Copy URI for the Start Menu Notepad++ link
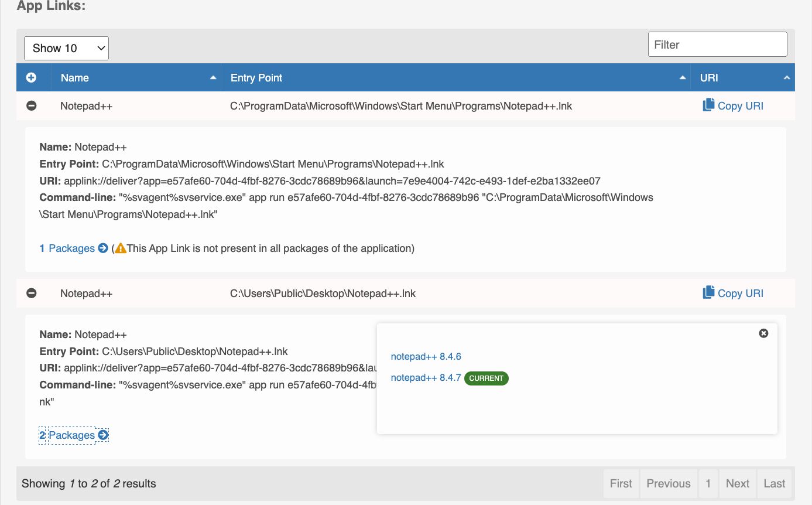812x505 pixels. tap(733, 105)
